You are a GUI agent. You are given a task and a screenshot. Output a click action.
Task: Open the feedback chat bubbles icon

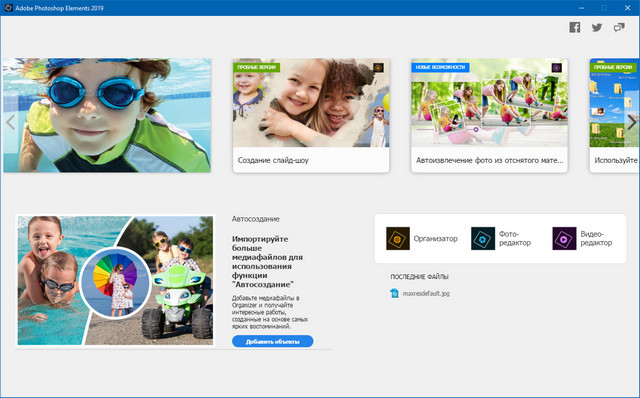pos(619,27)
